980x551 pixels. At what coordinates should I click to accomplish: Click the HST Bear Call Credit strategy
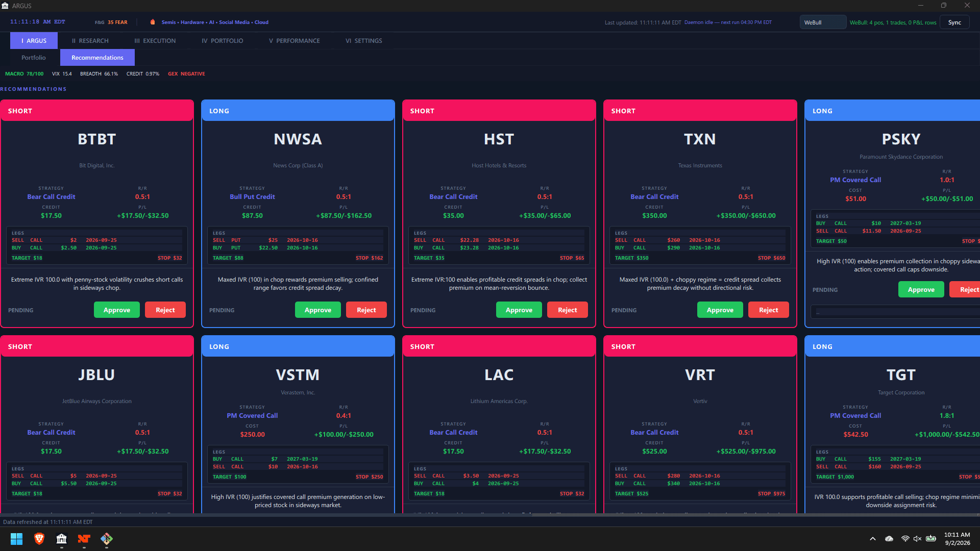(x=453, y=197)
